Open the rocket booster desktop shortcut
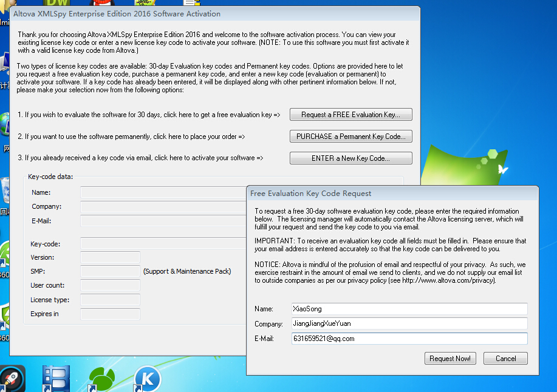The height and width of the screenshot is (392, 557). click(12, 379)
